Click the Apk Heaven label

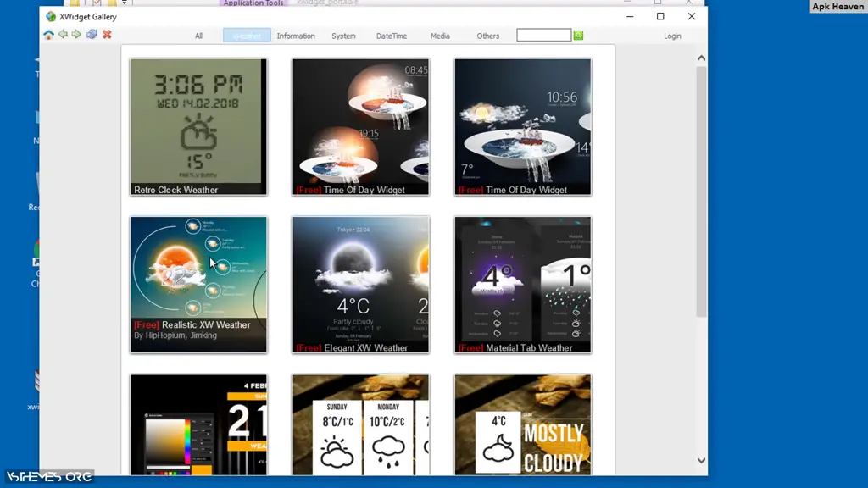point(837,7)
